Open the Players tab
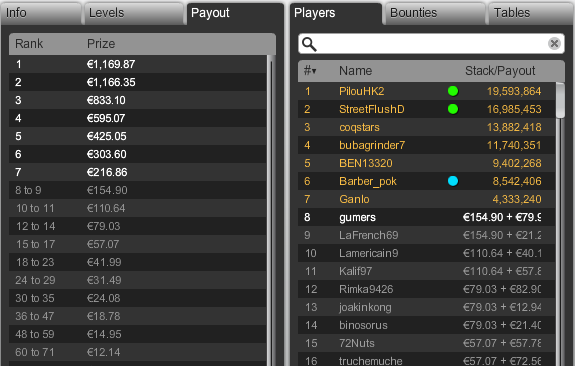The image size is (575, 366). pyautogui.click(x=336, y=13)
